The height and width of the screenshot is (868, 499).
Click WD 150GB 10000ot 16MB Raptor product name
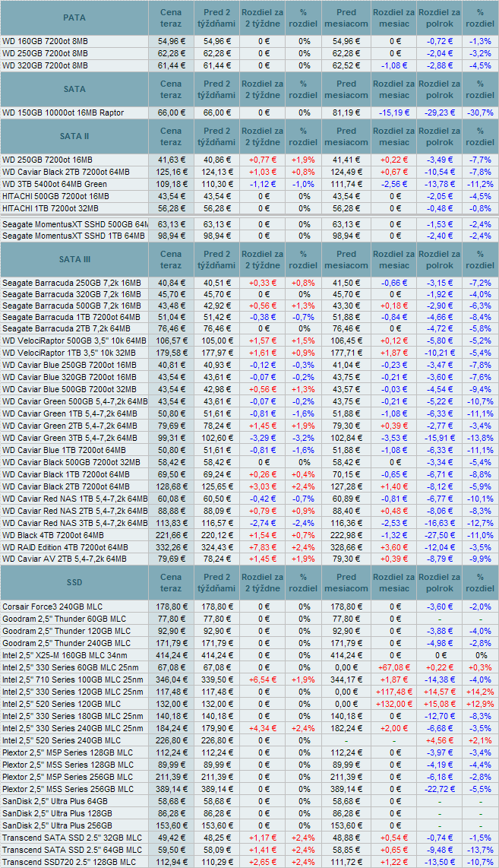pos(63,113)
